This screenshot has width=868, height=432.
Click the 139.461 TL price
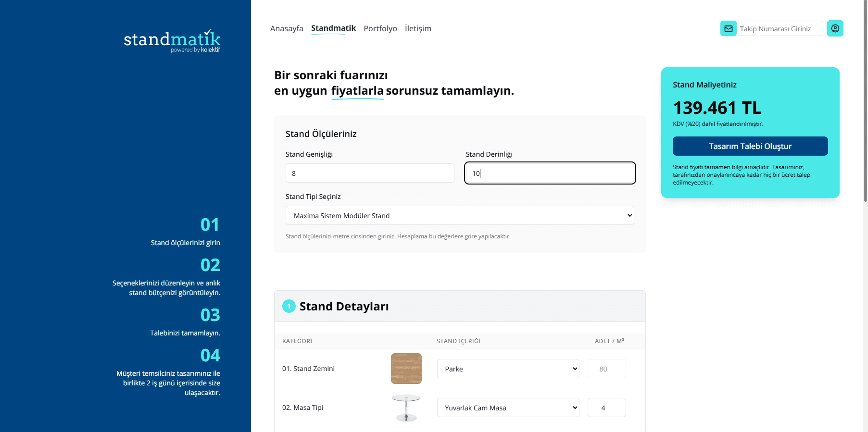(x=717, y=108)
